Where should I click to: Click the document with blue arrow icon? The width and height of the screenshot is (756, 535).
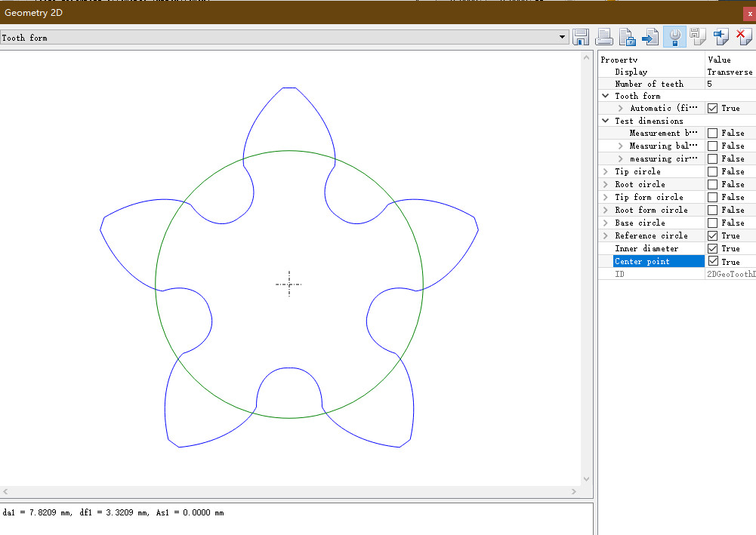click(650, 37)
